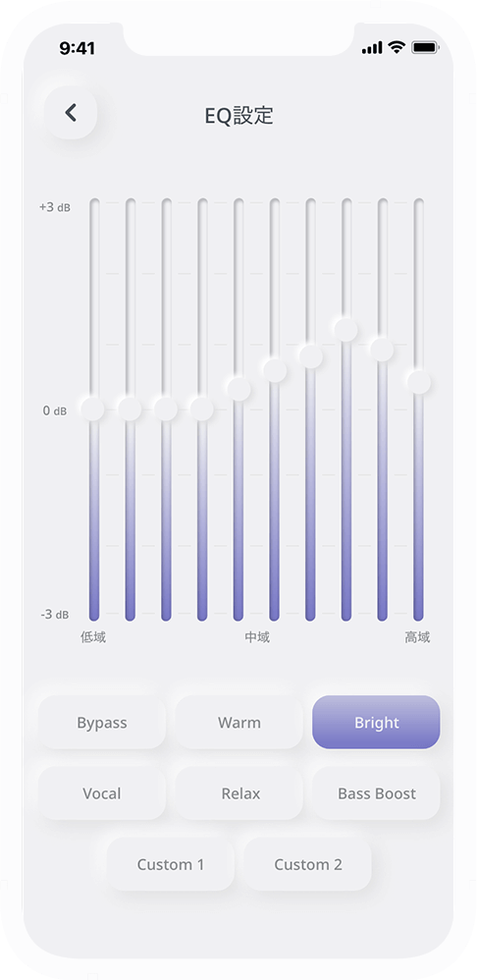477x980 pixels.
Task: Go back using the chevron button
Action: [x=71, y=113]
